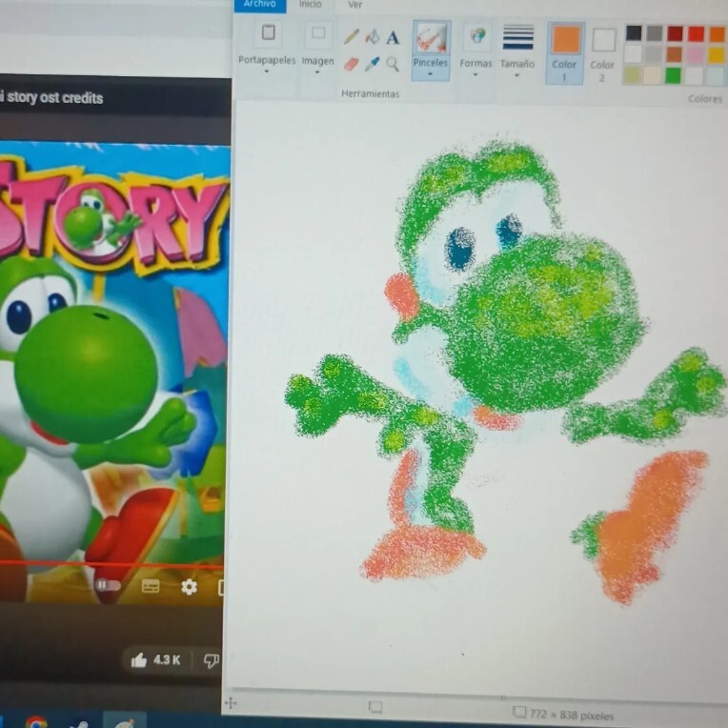
Task: Click the selection size icon in status bar
Action: coord(374,707)
